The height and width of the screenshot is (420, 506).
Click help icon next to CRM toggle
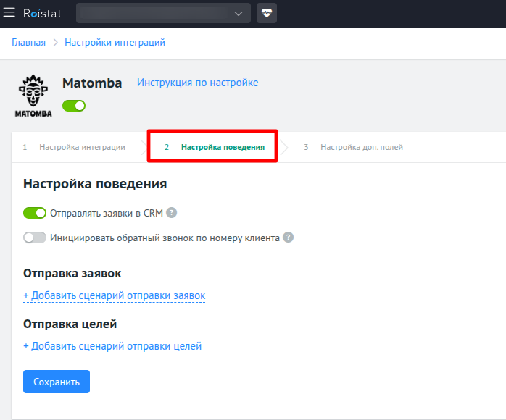tap(172, 213)
